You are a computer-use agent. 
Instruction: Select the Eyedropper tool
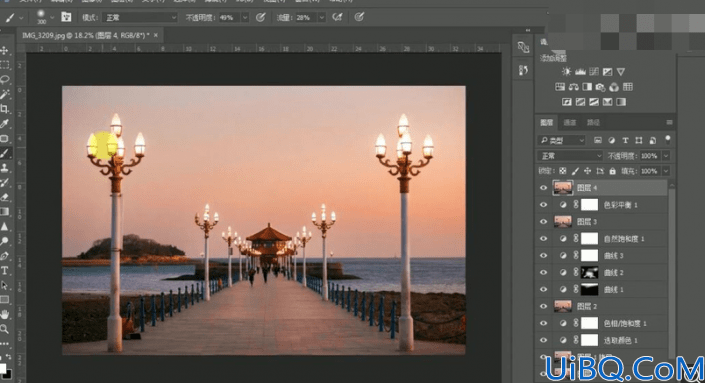click(4, 124)
